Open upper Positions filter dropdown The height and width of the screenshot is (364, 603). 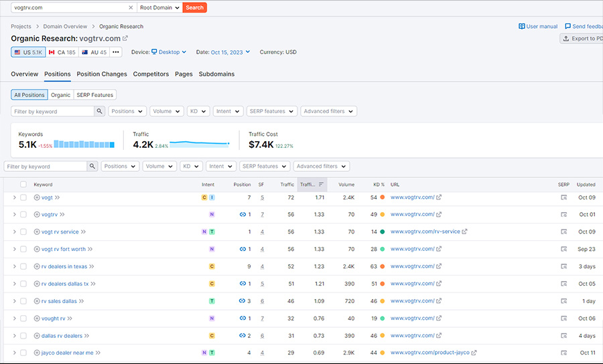127,111
